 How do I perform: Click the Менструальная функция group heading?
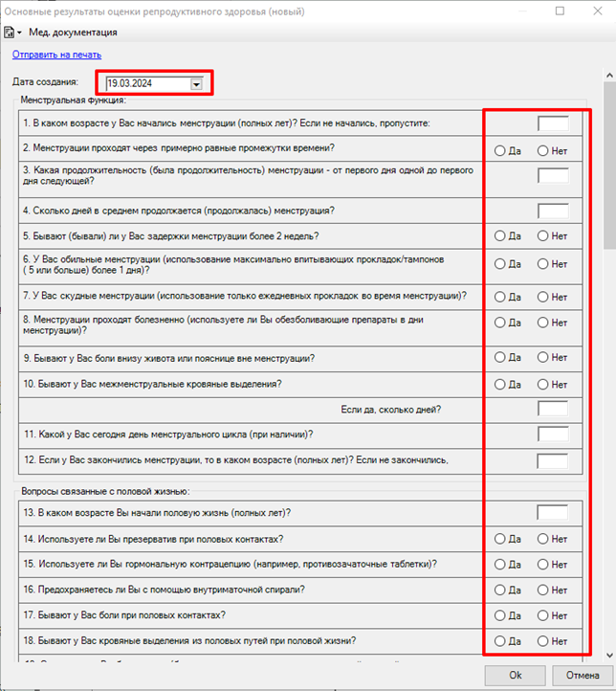[x=73, y=100]
